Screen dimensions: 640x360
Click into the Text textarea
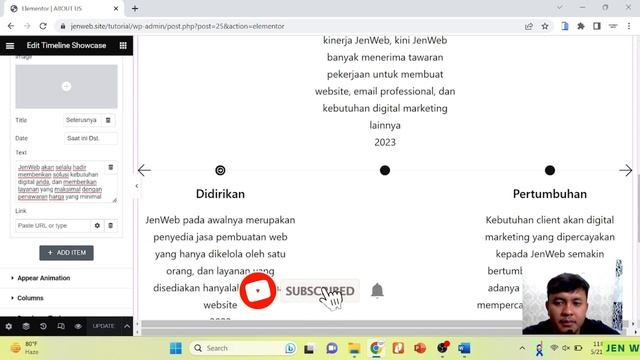point(61,182)
